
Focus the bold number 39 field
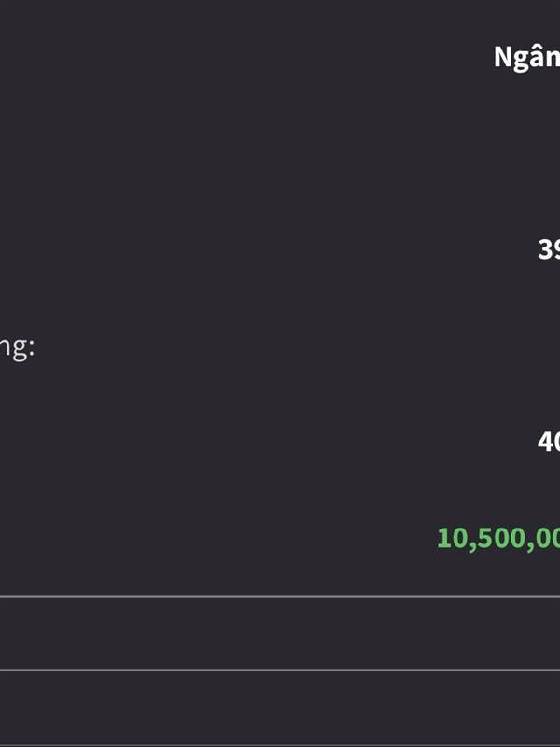[549, 249]
